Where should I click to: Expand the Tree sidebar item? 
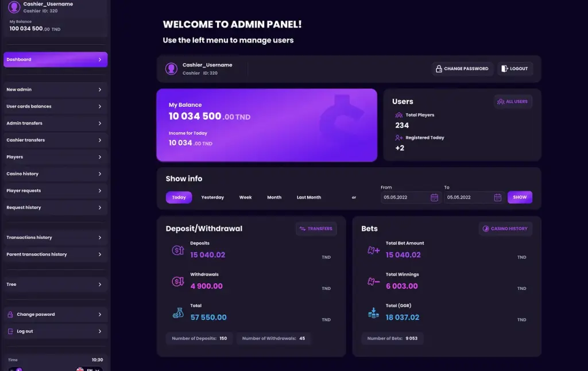pyautogui.click(x=56, y=284)
